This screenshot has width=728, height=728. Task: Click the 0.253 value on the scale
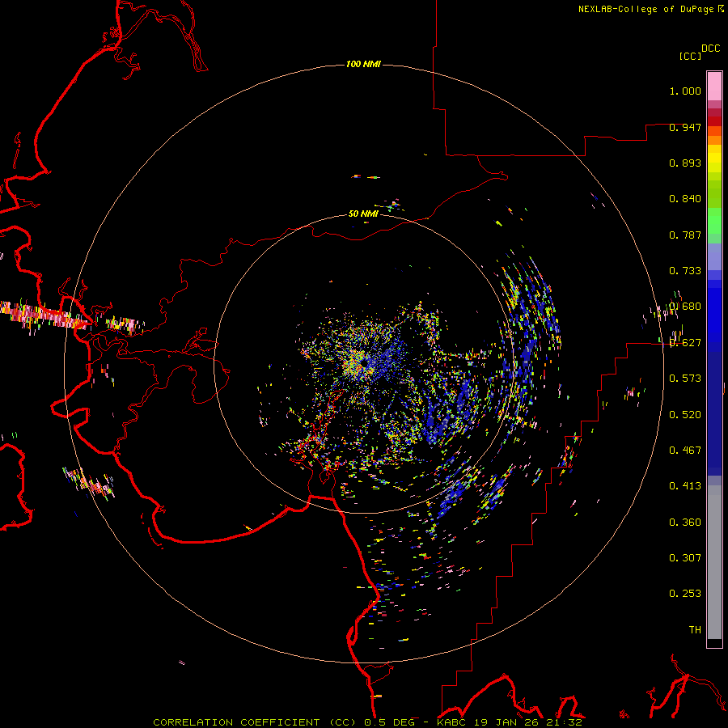(685, 594)
